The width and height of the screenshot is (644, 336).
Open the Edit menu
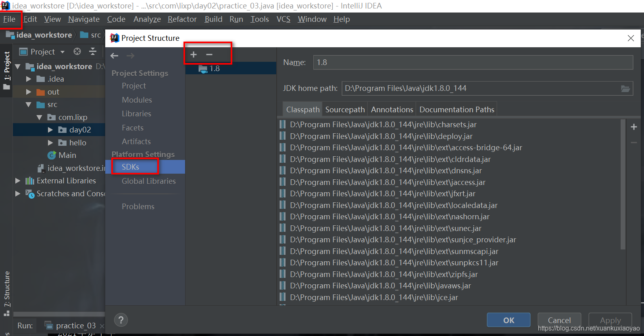coord(30,19)
